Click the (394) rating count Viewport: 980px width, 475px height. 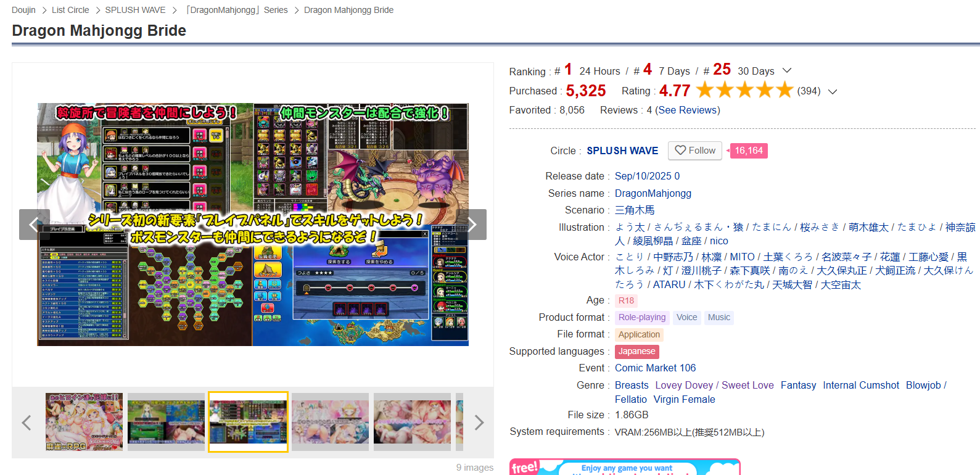[809, 91]
